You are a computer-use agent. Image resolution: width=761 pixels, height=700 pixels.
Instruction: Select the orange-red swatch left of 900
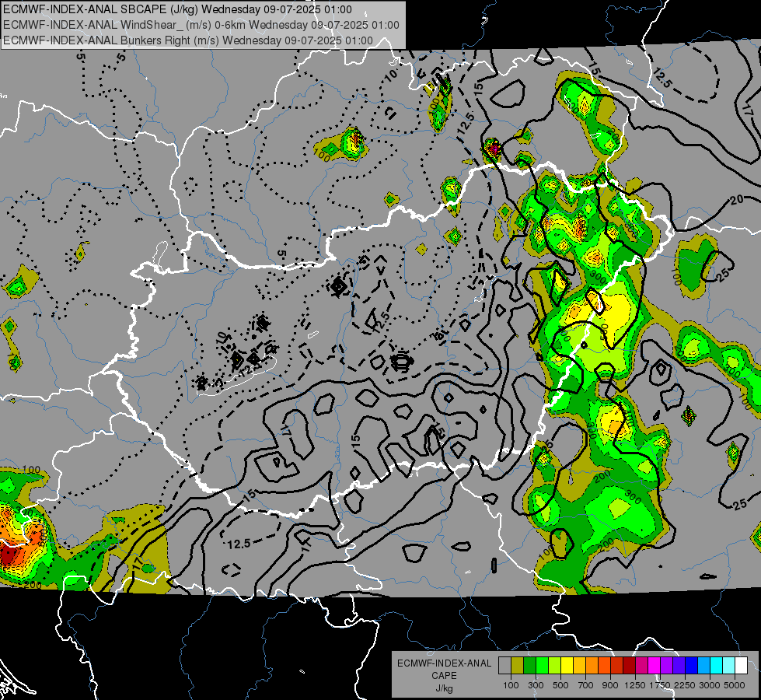tap(604, 666)
